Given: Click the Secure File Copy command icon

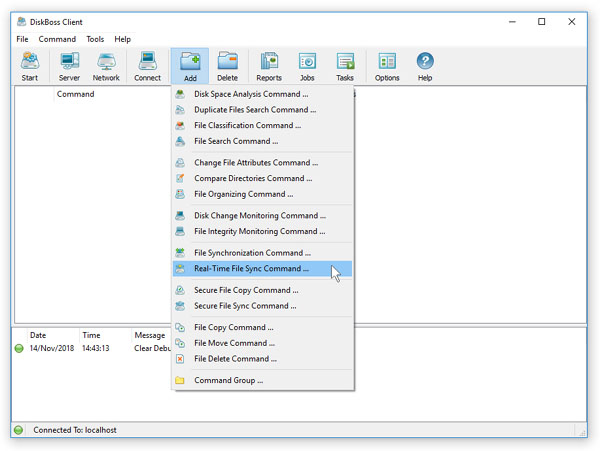Looking at the screenshot, I should pyautogui.click(x=180, y=290).
